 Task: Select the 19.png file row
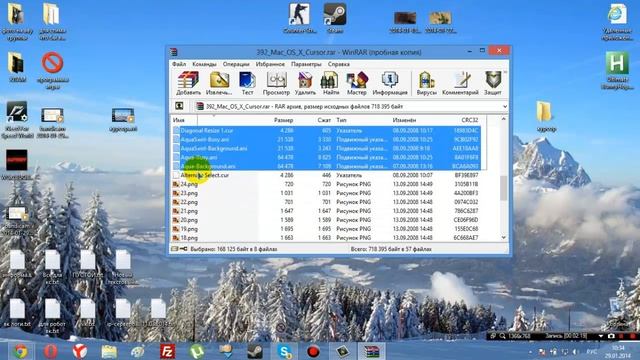pyautogui.click(x=327, y=229)
